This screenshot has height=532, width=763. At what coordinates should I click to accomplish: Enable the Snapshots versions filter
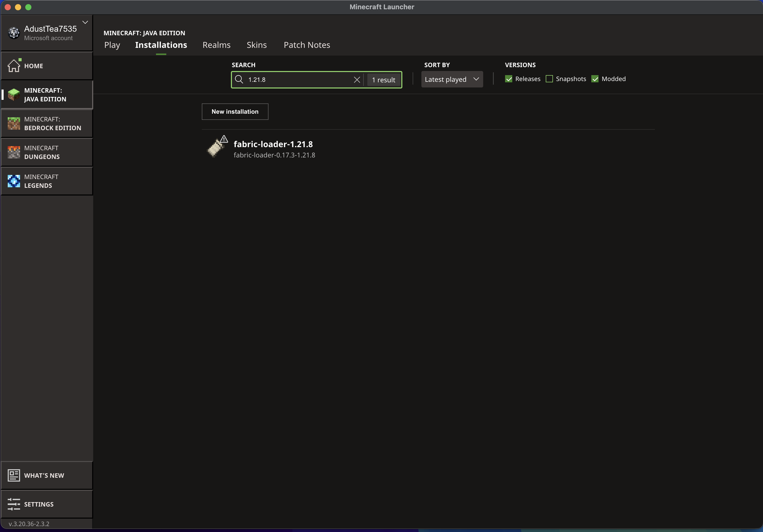[549, 79]
